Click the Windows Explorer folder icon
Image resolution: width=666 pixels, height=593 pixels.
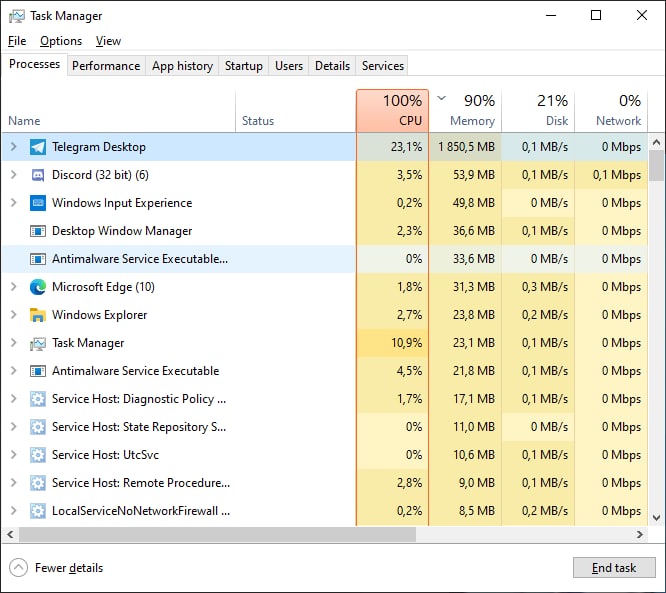(x=38, y=315)
